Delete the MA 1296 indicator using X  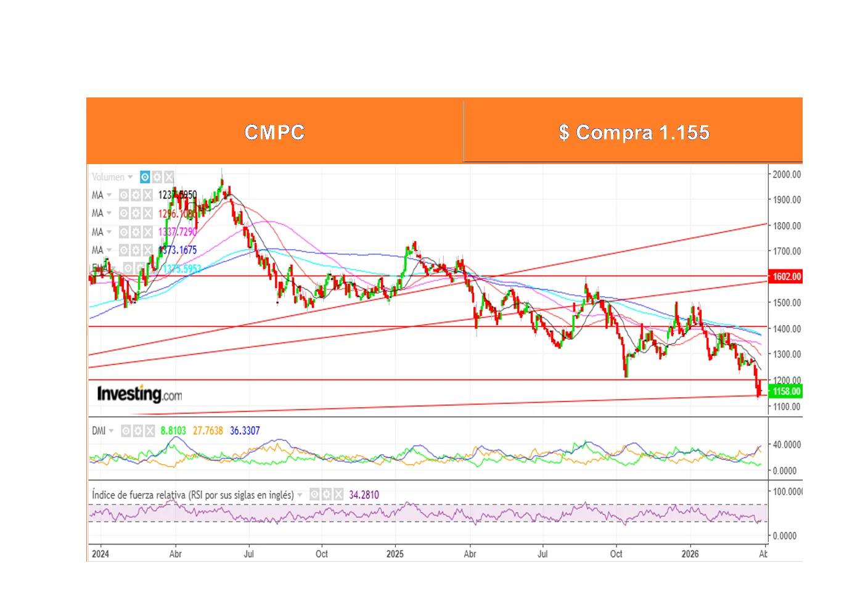pyautogui.click(x=147, y=213)
